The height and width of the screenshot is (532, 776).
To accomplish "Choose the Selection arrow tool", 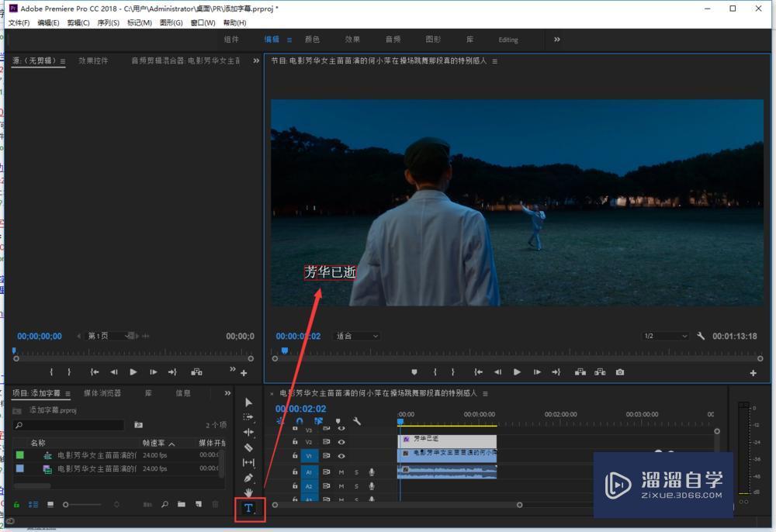I will [x=248, y=402].
